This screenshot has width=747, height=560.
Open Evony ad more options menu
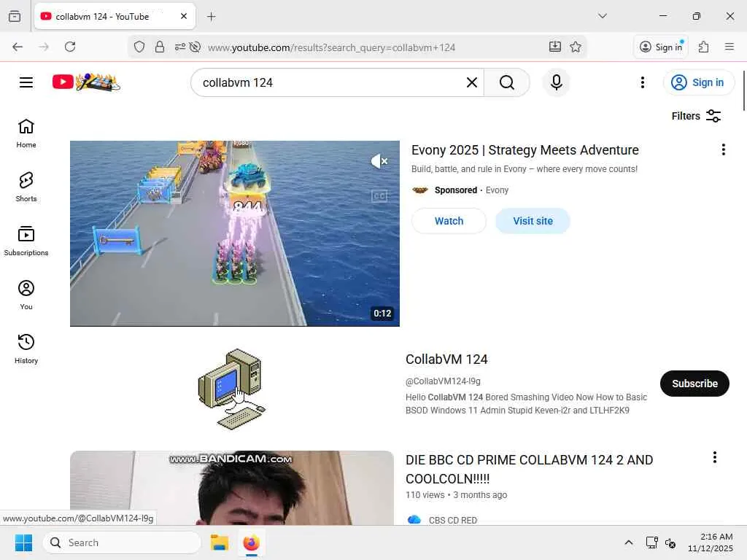coord(723,149)
